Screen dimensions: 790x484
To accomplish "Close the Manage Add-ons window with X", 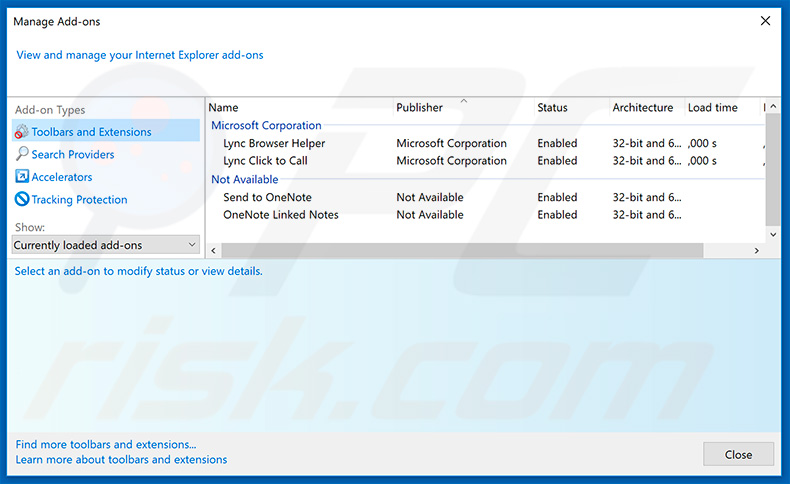I will 765,21.
